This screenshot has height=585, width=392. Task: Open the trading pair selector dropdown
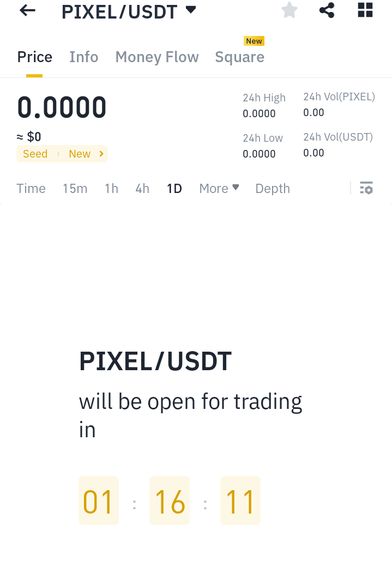[x=190, y=9]
